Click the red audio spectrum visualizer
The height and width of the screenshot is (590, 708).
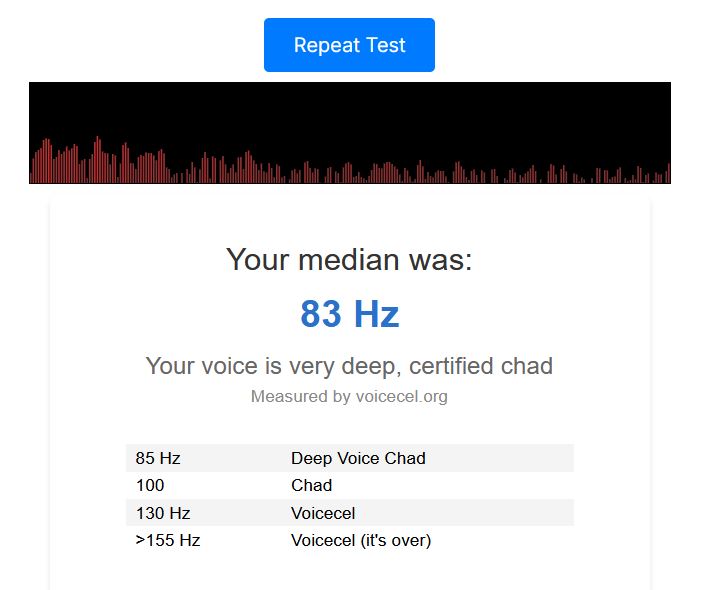coord(349,133)
